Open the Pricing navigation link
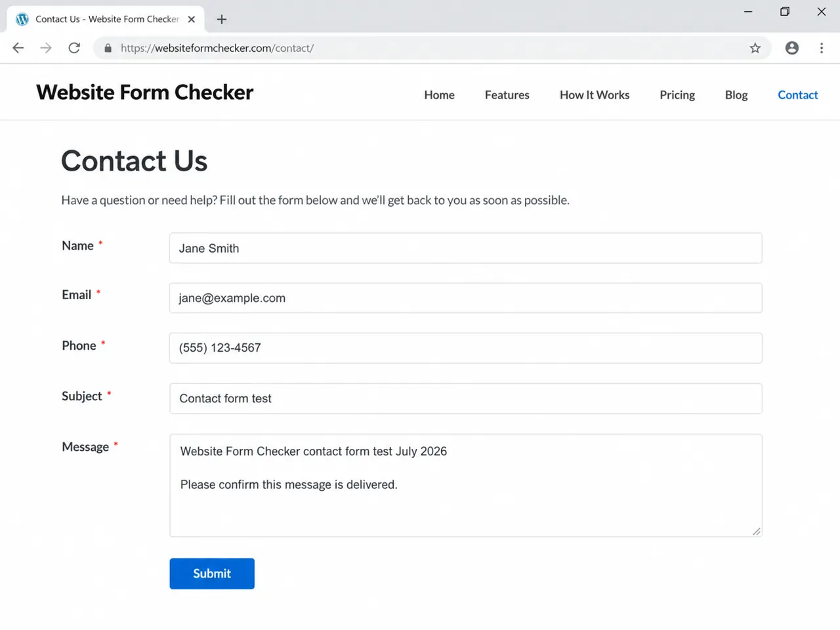This screenshot has height=630, width=840. (677, 95)
